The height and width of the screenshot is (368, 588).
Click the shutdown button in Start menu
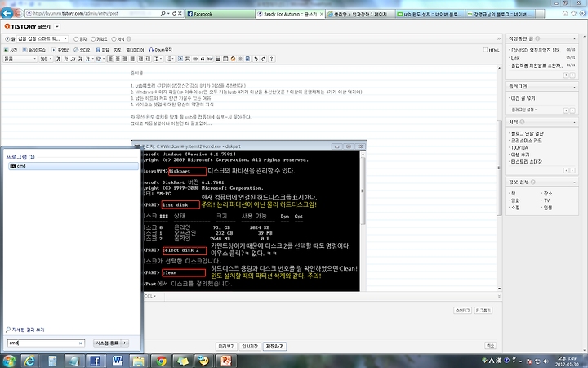[x=107, y=343]
